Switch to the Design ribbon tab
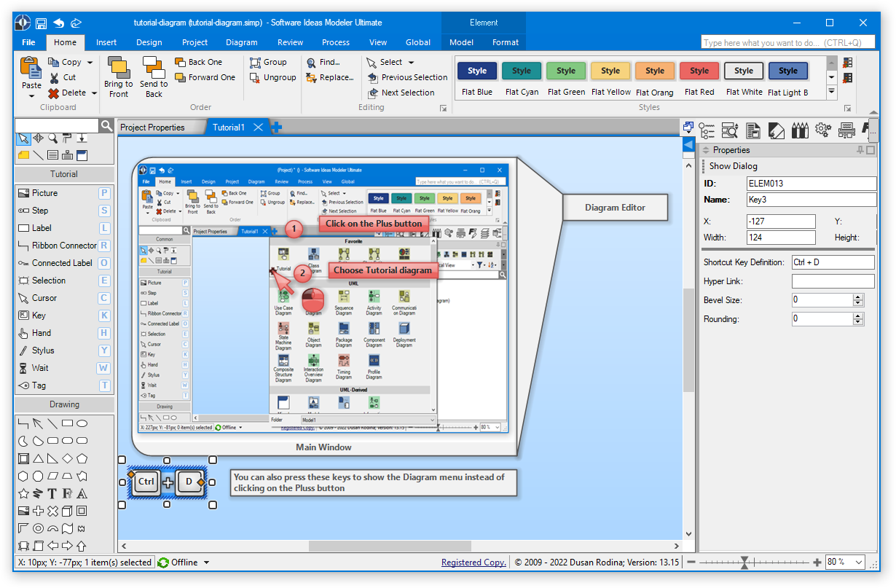This screenshot has height=588, width=896. [149, 42]
